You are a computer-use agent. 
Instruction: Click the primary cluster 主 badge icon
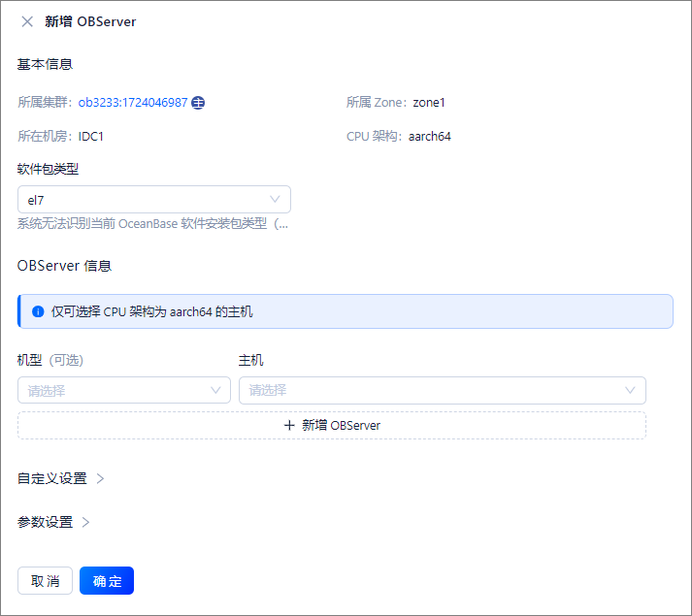198,103
